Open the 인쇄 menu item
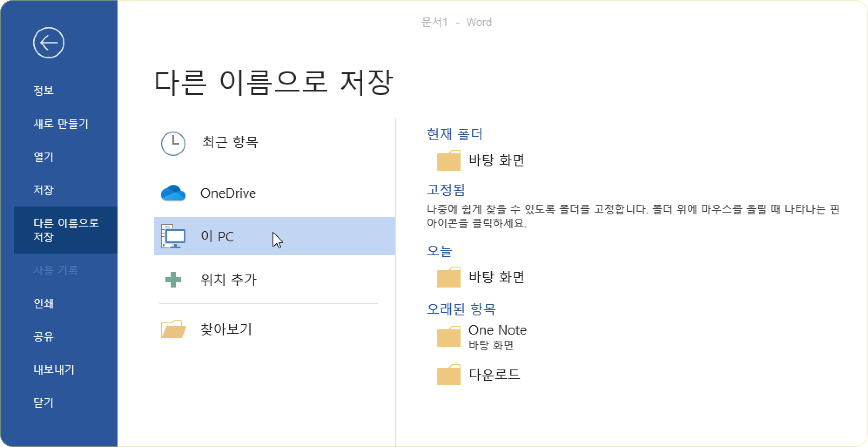Viewport: 868px width, 447px height. [44, 303]
